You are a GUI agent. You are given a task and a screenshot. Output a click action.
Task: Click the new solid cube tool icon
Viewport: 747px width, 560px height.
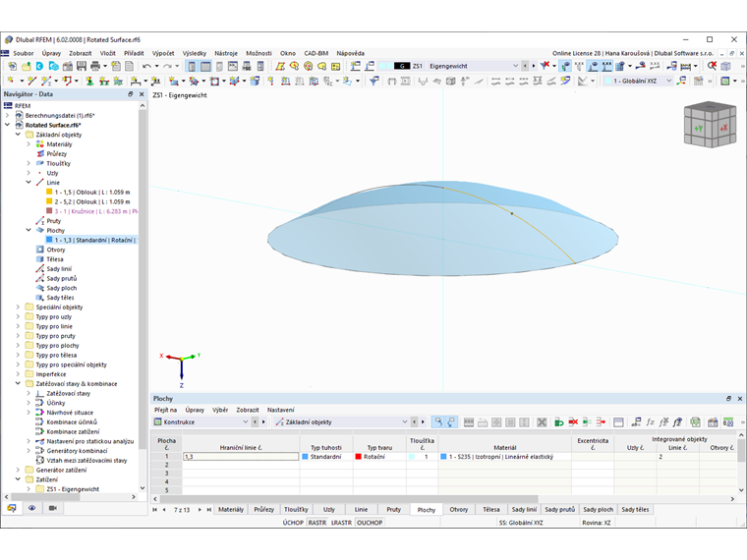pyautogui.click(x=255, y=81)
